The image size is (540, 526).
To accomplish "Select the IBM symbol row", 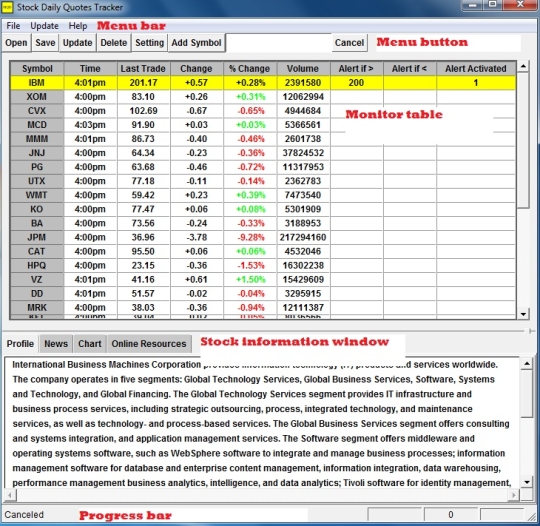I will coord(263,83).
